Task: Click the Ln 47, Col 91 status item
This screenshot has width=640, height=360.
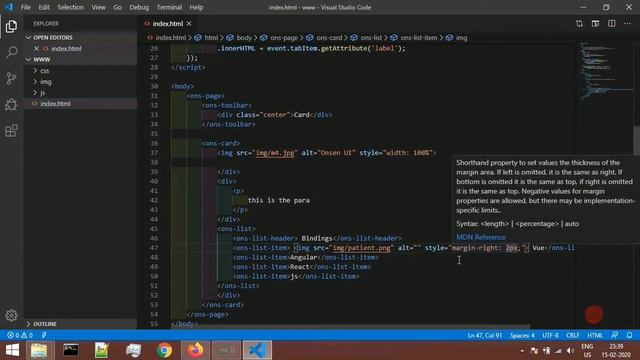Action: click(485, 336)
